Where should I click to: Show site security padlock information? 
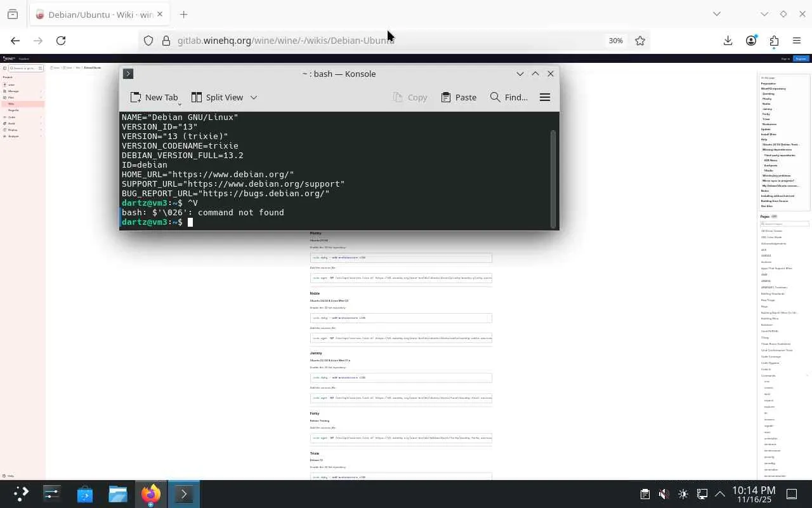(166, 41)
